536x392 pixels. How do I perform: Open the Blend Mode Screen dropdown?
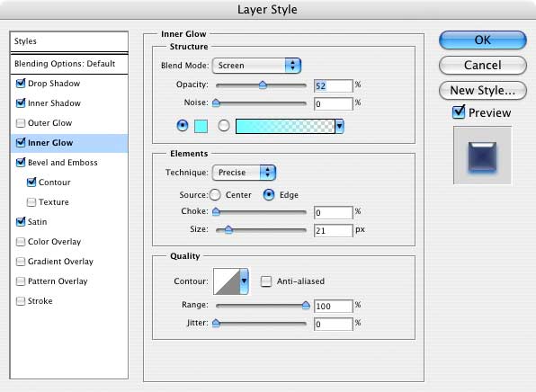(256, 66)
